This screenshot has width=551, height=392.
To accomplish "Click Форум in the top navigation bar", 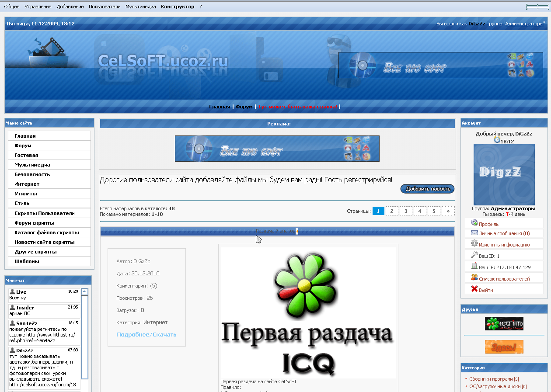I will pyautogui.click(x=244, y=107).
